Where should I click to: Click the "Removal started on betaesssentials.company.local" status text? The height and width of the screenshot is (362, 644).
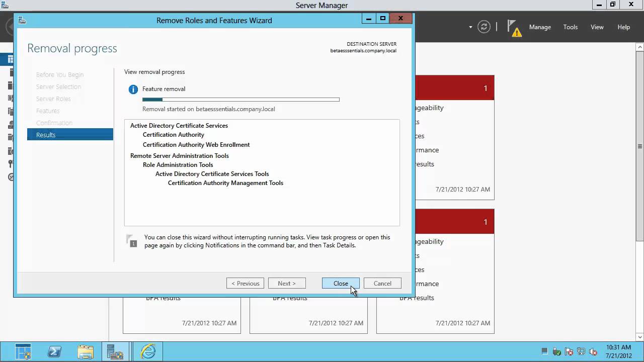click(x=209, y=109)
